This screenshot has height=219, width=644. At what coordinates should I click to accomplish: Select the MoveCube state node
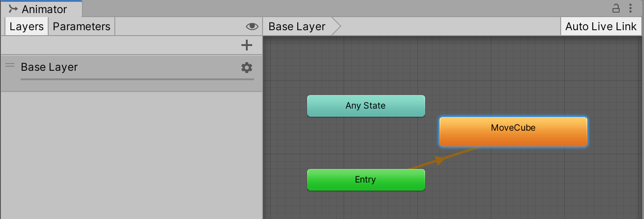click(x=513, y=132)
